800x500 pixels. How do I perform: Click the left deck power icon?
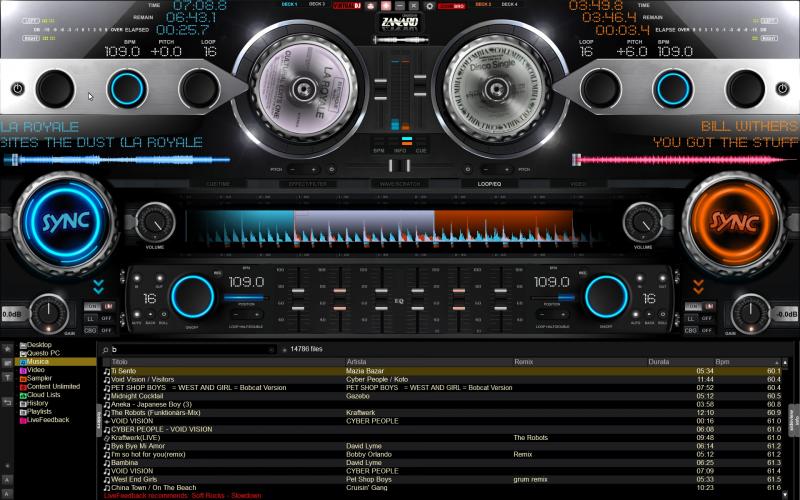pos(18,88)
